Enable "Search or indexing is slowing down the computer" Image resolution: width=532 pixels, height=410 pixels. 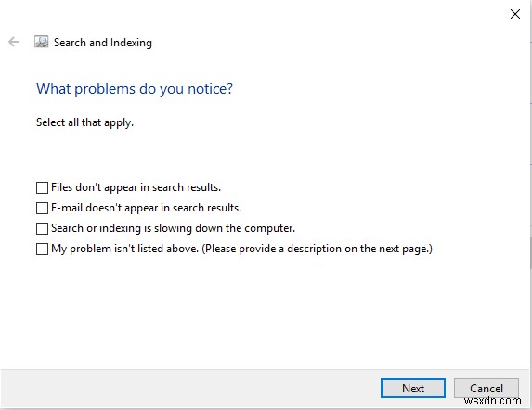(42, 228)
